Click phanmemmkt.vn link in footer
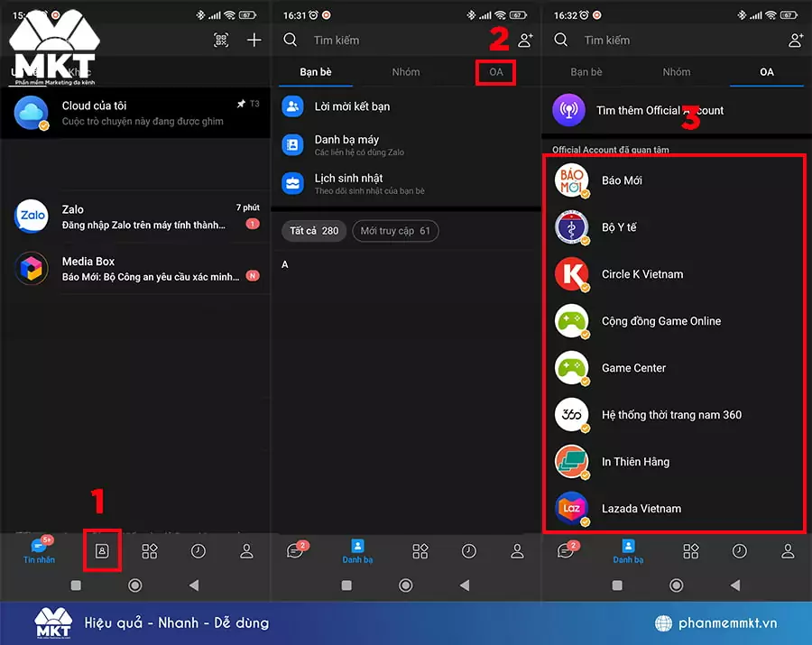The width and height of the screenshot is (812, 645). point(727,622)
